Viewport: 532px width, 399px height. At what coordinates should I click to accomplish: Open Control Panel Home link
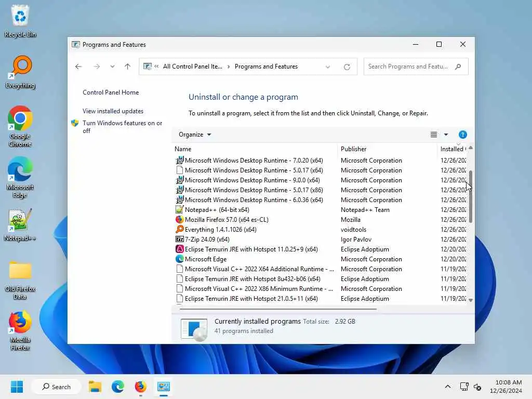point(111,92)
